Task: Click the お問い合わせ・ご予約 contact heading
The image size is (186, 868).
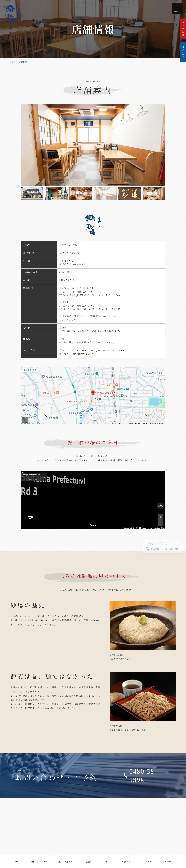Action: [x=56, y=777]
